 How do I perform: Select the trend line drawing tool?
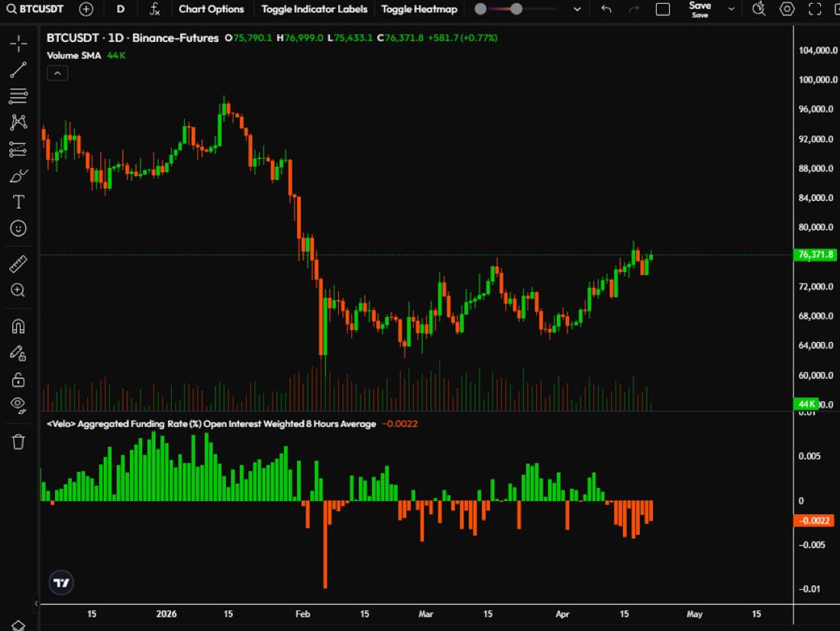tap(18, 70)
